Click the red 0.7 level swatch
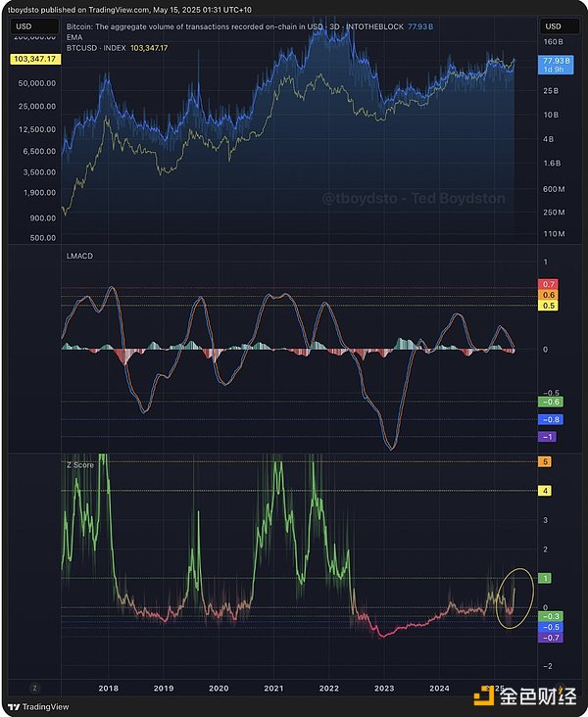 tap(549, 284)
